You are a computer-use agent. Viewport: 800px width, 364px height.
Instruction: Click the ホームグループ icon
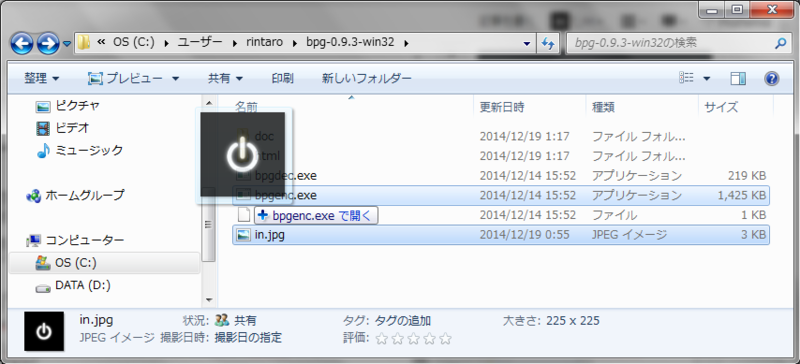click(x=33, y=196)
